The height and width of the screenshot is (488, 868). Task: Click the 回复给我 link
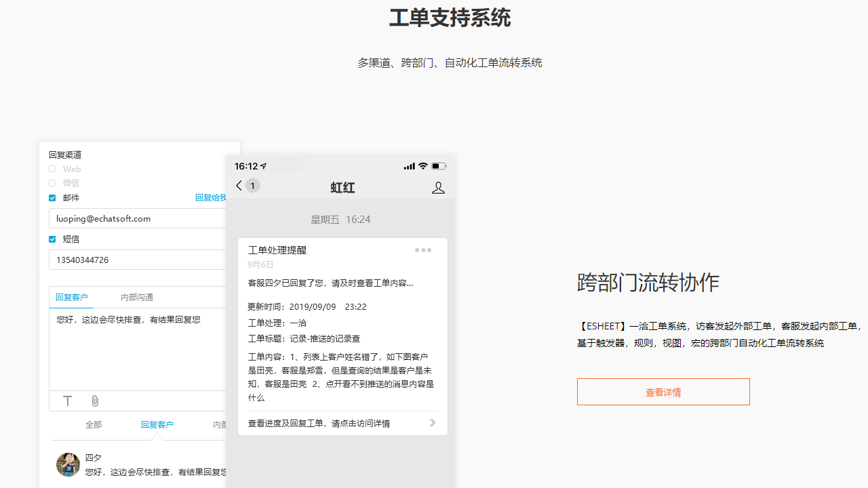(x=211, y=197)
